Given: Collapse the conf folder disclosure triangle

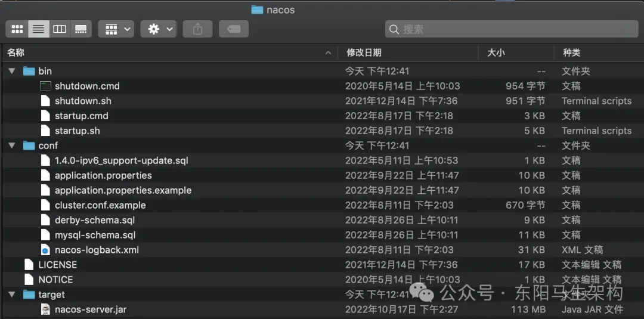Looking at the screenshot, I should pos(12,145).
